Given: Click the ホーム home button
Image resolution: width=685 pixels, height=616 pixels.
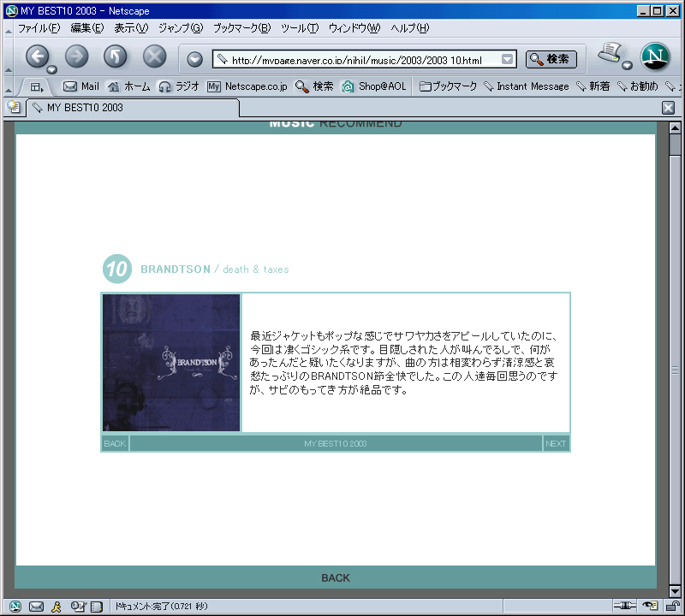Looking at the screenshot, I should coord(129,86).
